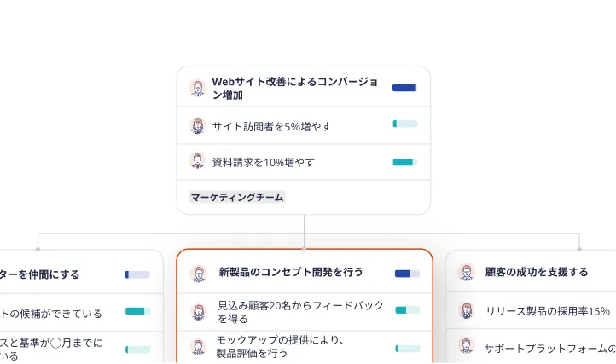The width and height of the screenshot is (616, 364).
Task: Click the progress bar for 資料請求を10%増やす
Action: [405, 162]
